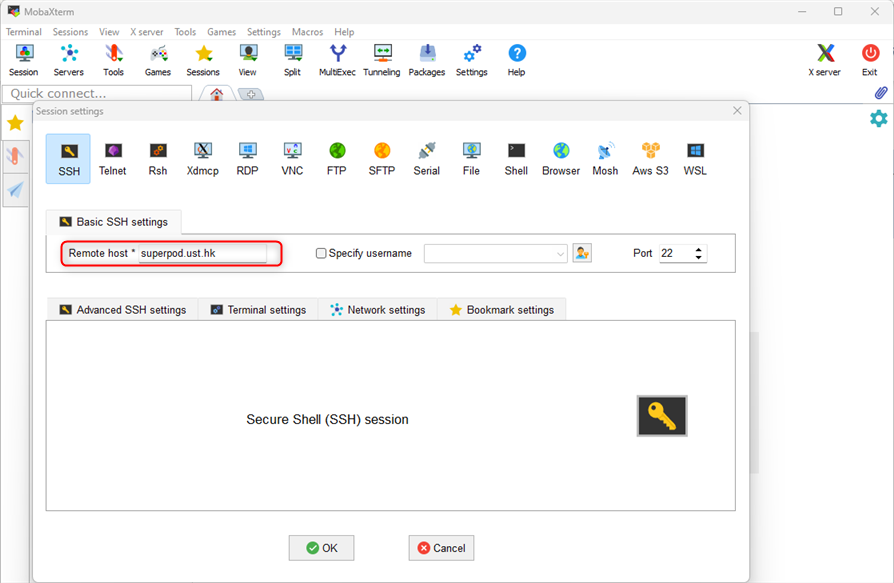Select the Telnet session type
The image size is (894, 583).
[x=112, y=159]
